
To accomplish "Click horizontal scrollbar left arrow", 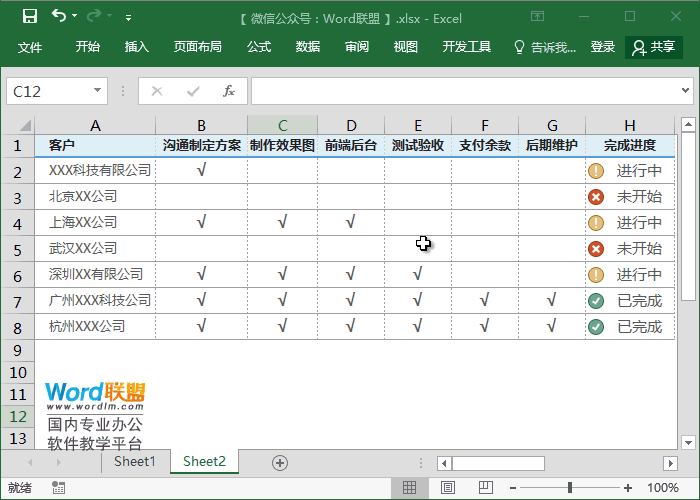I will pyautogui.click(x=444, y=463).
